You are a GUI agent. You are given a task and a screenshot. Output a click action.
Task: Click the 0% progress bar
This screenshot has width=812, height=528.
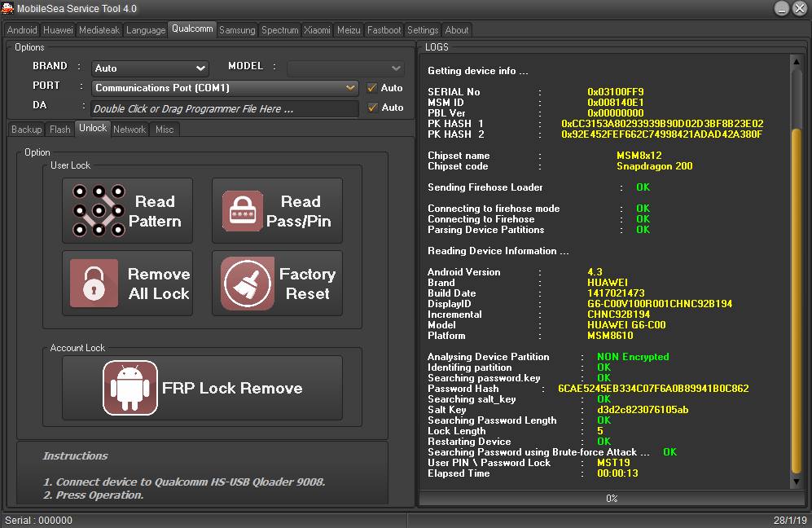point(612,498)
